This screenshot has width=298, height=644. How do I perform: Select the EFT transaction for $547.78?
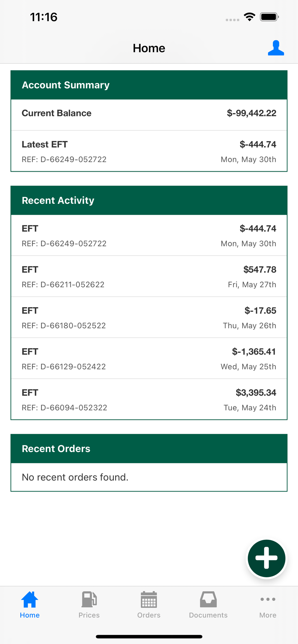pos(149,277)
